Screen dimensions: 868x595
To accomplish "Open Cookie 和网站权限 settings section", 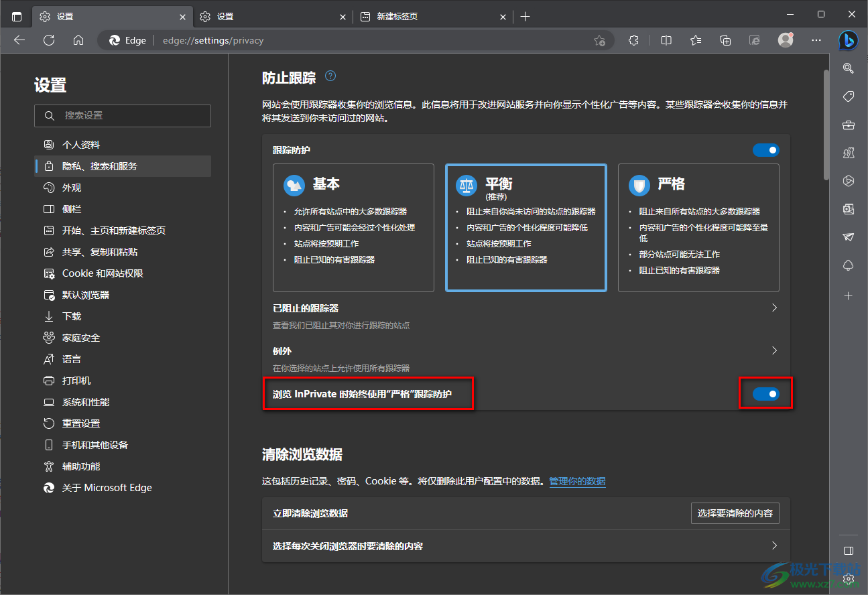I will (123, 273).
